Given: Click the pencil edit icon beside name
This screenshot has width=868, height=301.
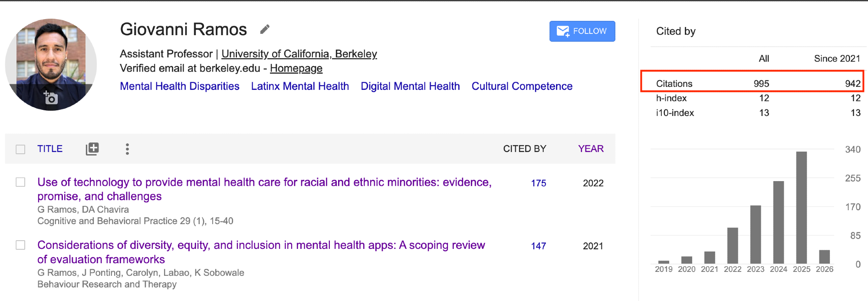Looking at the screenshot, I should 265,30.
